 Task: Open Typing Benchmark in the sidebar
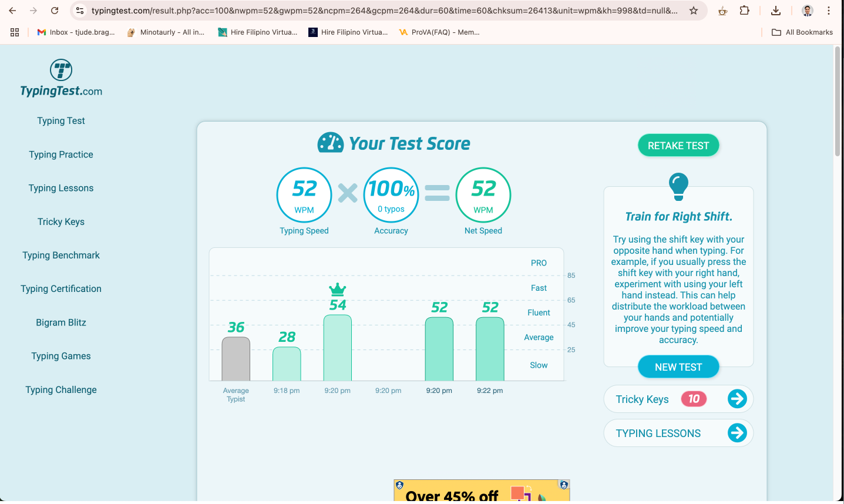61,255
